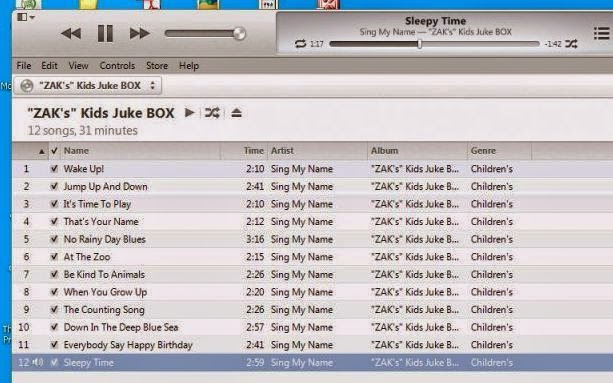Play the ZAK's Kids Juke BOX album
Screen dimensions: 613x383
[190, 113]
